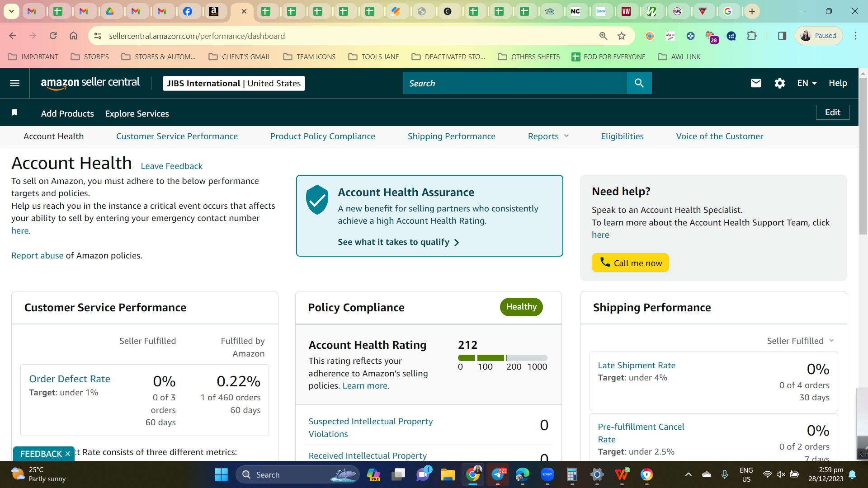868x488 pixels.
Task: Open the browser side panel icon
Action: (x=782, y=36)
